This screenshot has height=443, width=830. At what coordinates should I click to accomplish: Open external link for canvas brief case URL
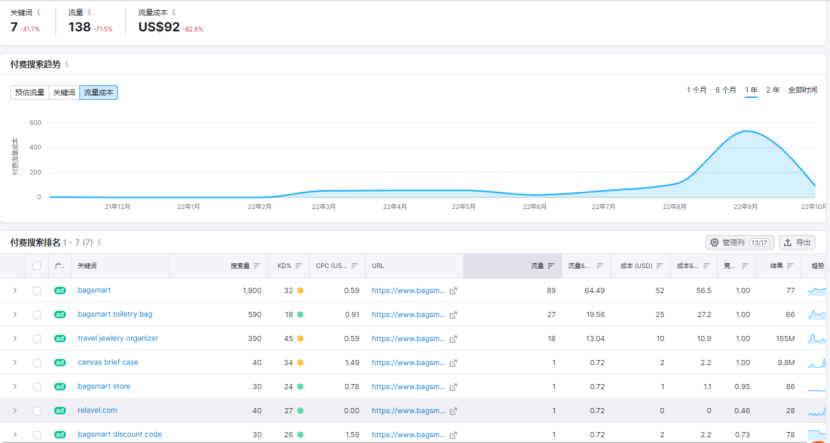(x=453, y=362)
